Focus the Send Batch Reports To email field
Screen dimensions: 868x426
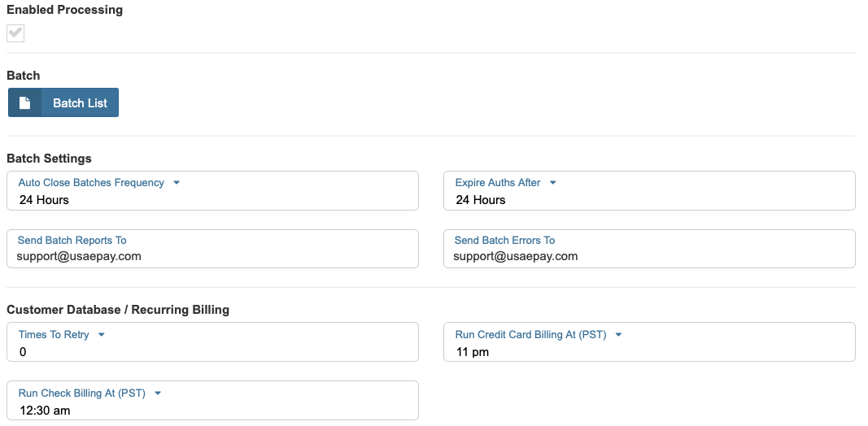[212, 256]
